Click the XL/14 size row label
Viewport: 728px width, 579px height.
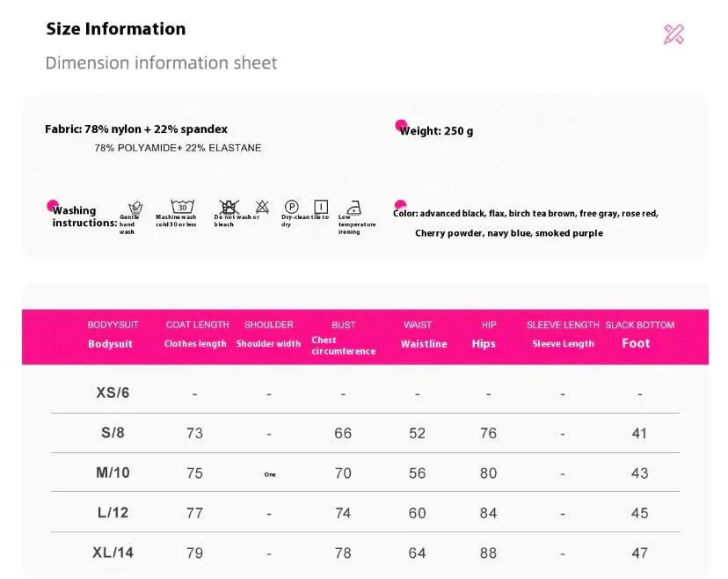coord(113,553)
